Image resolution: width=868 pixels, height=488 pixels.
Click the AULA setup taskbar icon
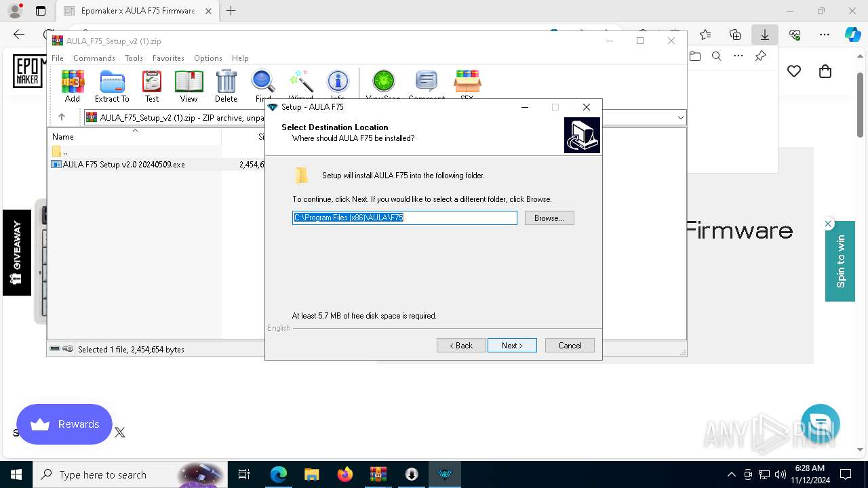coord(445,474)
